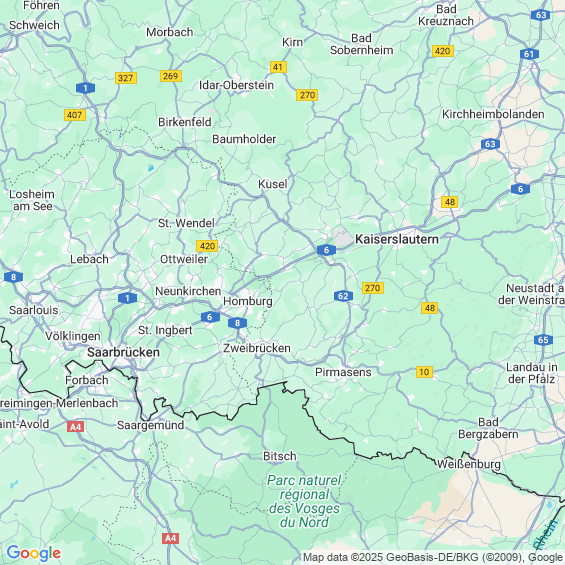Click the Zweibrücken town label
Viewport: 565px width, 565px height.
pos(257,348)
